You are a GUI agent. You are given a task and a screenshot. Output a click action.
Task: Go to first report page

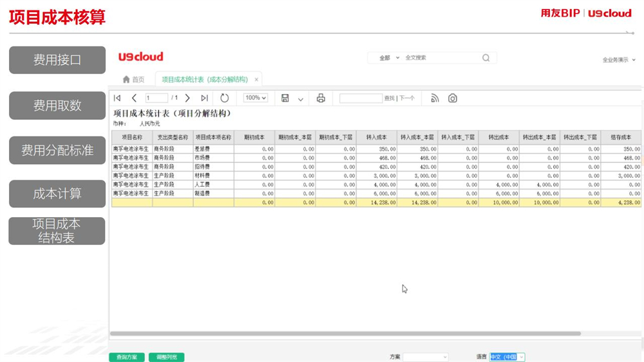click(x=117, y=98)
